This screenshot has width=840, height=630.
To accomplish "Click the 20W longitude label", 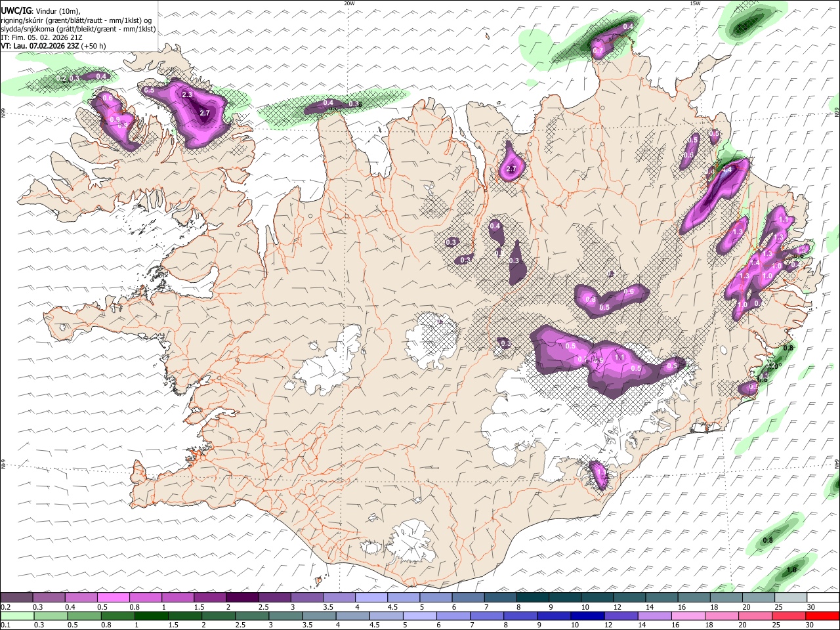I will (x=349, y=3).
